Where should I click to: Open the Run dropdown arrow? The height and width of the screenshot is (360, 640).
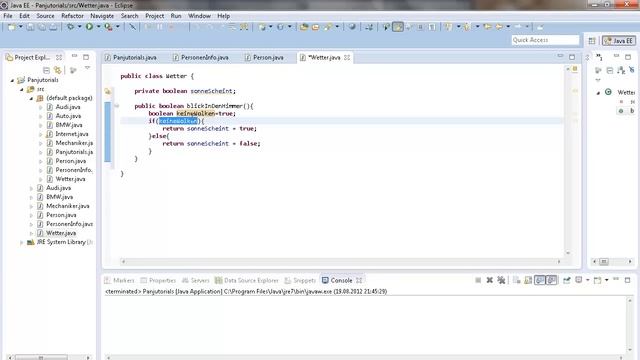click(x=98, y=27)
